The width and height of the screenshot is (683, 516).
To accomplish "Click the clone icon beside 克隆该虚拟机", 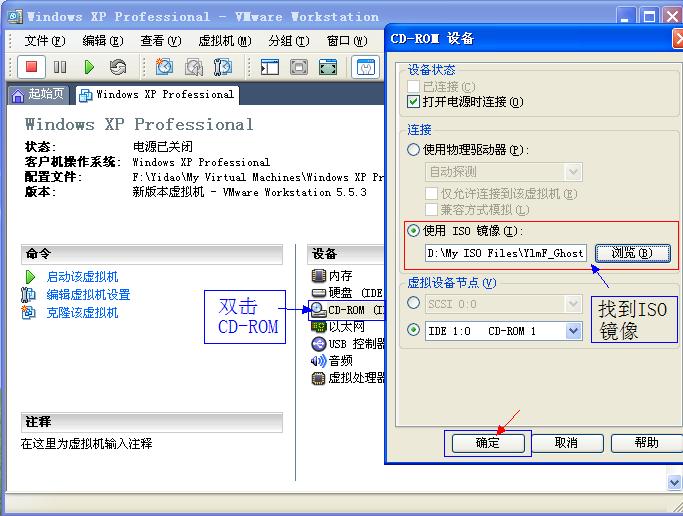I will [x=29, y=312].
